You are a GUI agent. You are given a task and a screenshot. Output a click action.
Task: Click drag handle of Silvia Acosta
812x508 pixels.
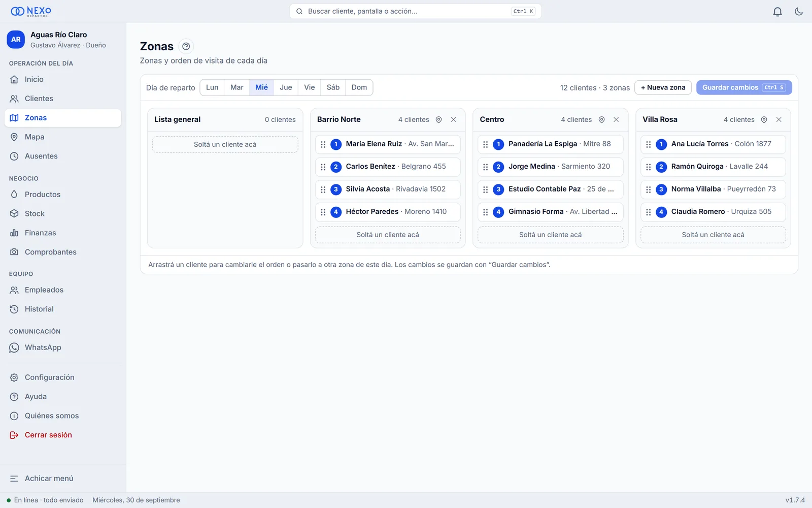point(323,189)
